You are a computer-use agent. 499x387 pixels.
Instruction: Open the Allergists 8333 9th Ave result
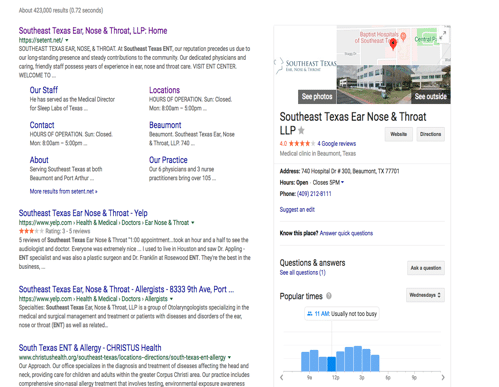coord(126,289)
